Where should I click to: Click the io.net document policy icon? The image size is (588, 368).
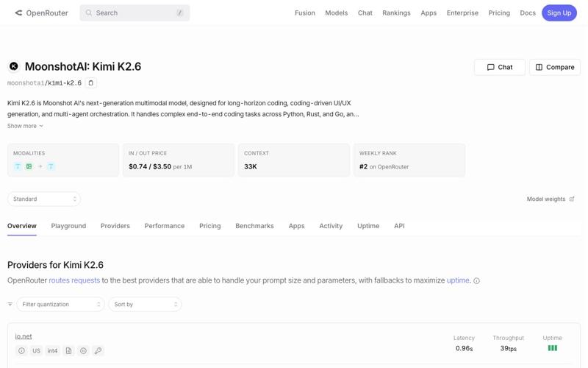click(x=68, y=351)
